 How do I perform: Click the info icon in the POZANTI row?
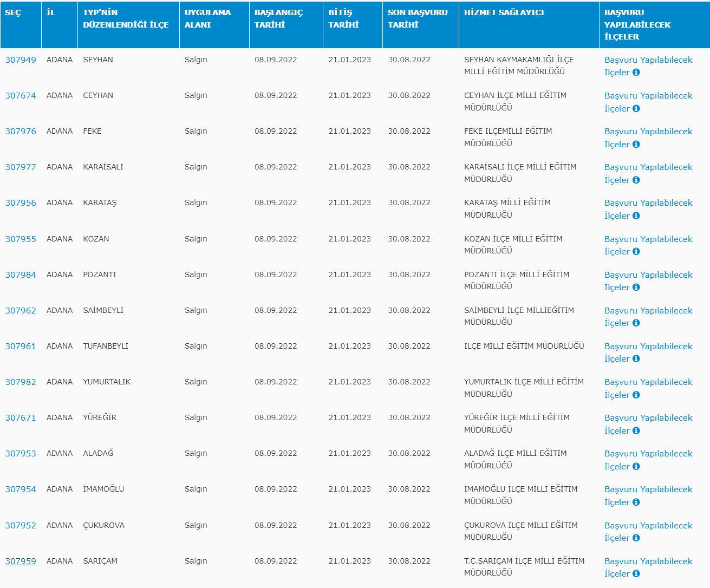tap(636, 288)
